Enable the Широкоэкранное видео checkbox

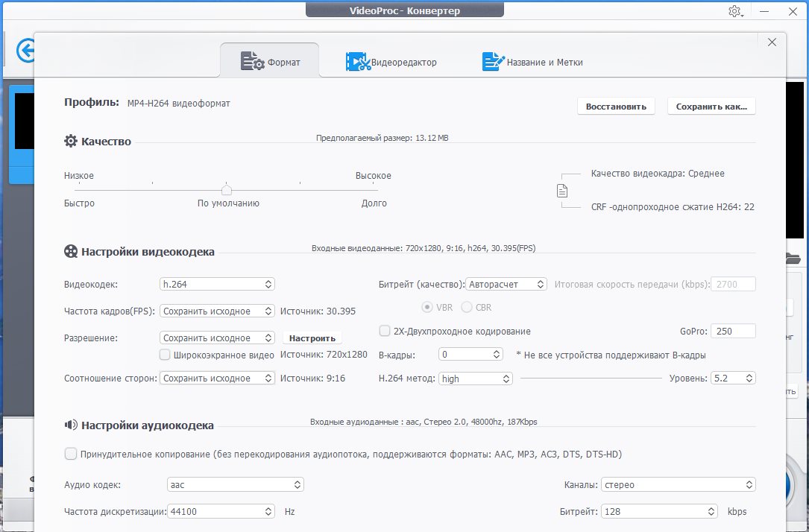166,355
